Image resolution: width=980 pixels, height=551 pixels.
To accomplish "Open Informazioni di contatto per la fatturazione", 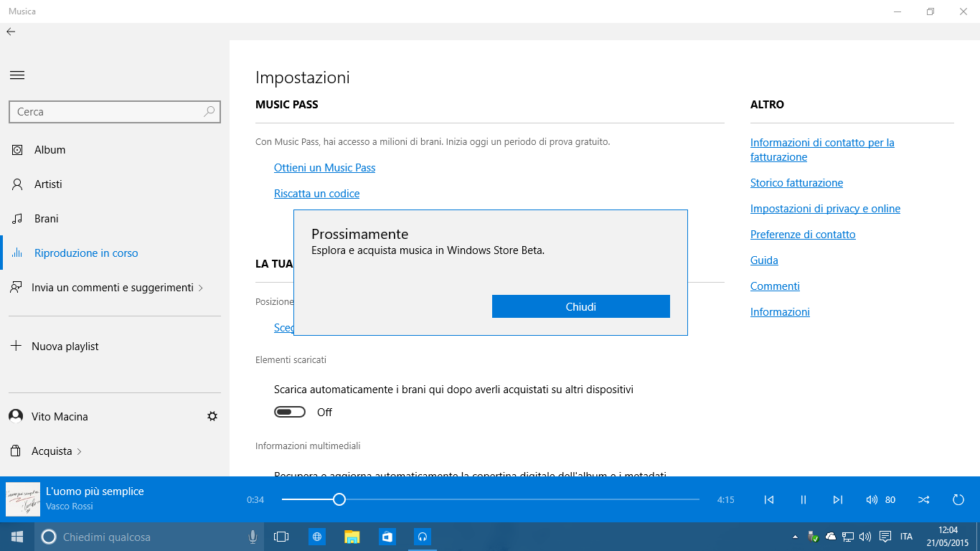I will point(822,150).
